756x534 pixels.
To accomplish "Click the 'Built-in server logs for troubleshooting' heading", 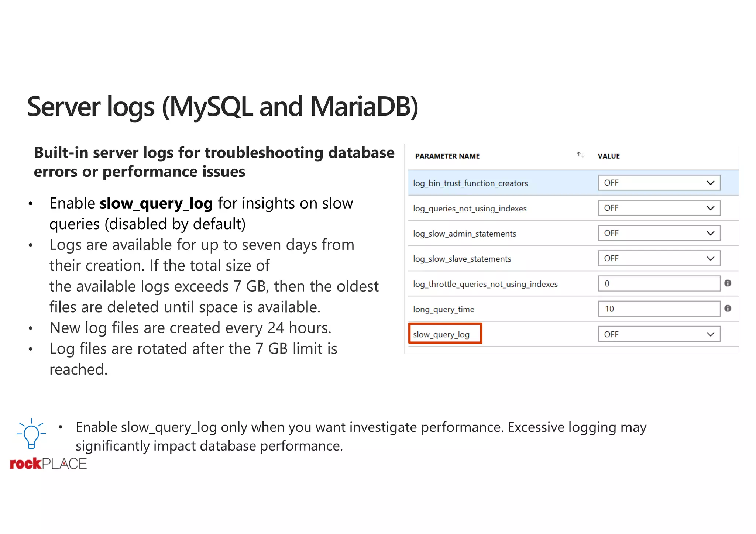I will coord(214,162).
